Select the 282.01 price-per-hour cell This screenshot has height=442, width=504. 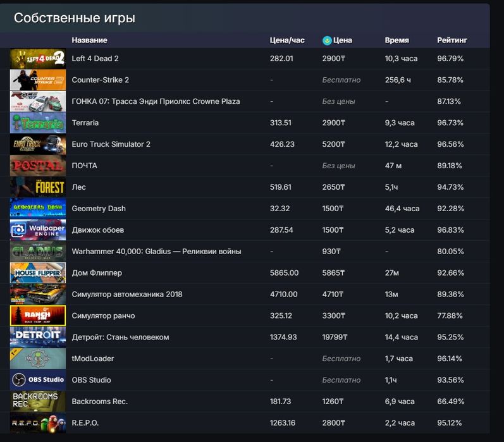(281, 59)
